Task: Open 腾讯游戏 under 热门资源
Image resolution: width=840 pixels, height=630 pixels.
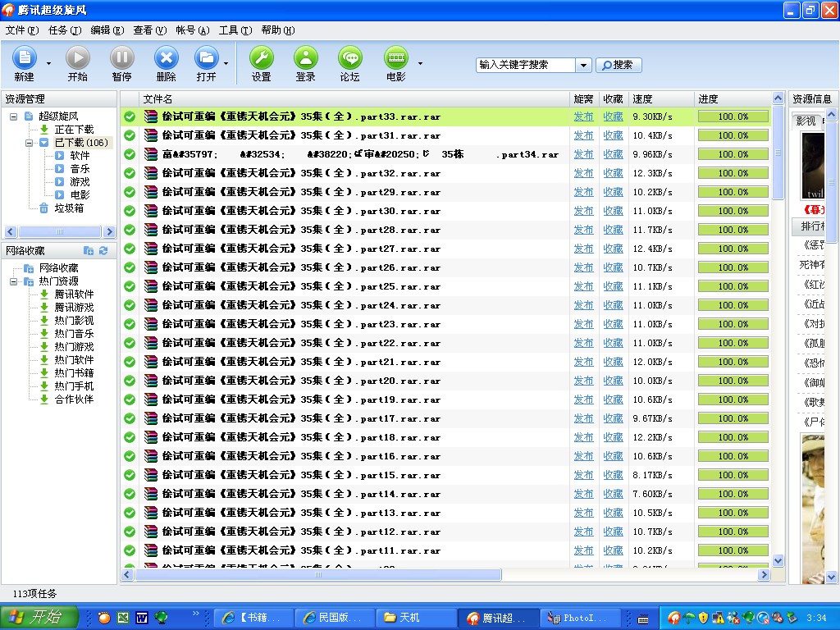Action: coord(74,307)
